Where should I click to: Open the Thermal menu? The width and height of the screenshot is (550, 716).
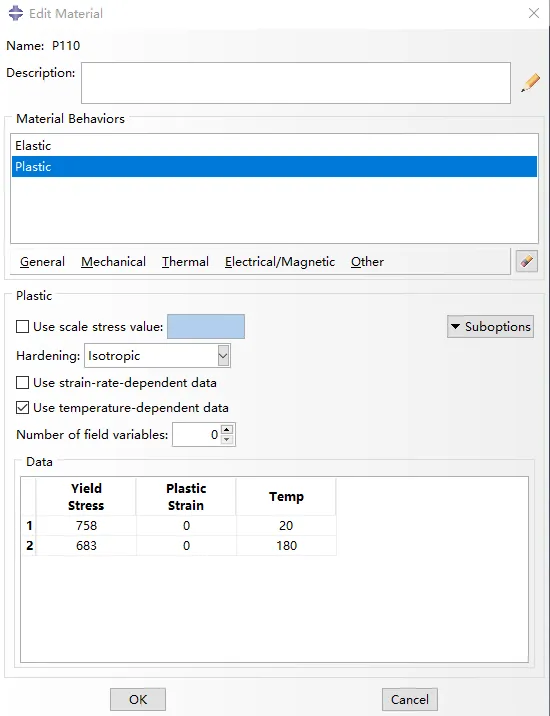[185, 262]
